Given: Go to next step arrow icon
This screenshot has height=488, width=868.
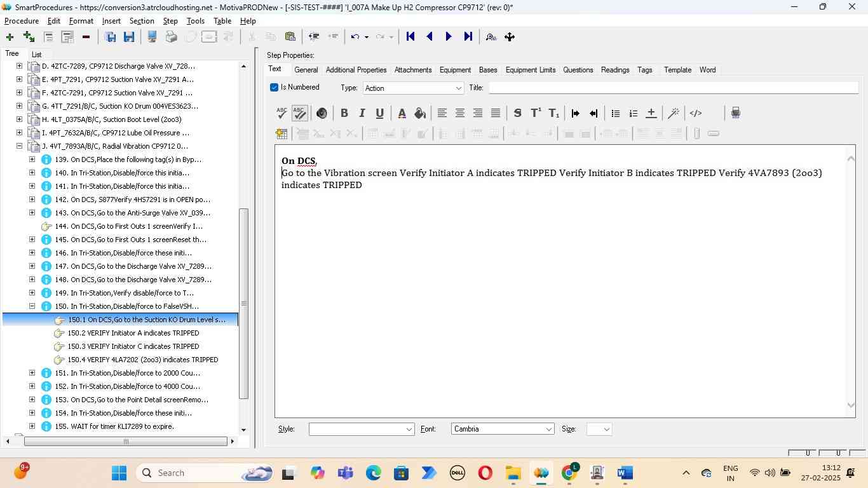Looking at the screenshot, I should point(449,37).
